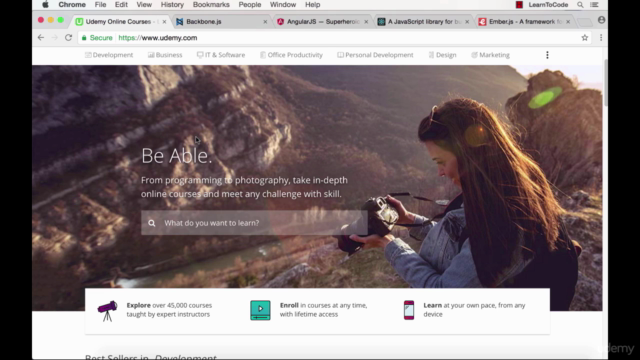Open the Notification Center icon

coord(594,4)
